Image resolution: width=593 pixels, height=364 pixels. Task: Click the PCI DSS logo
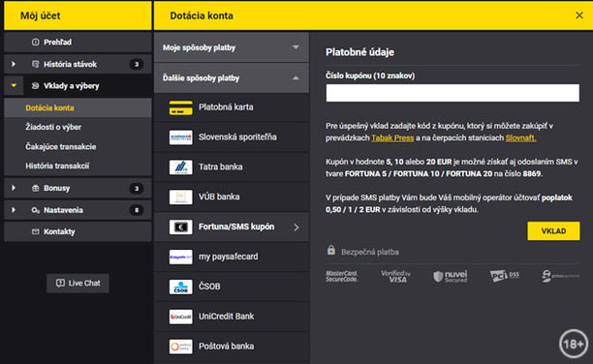pyautogui.click(x=504, y=276)
